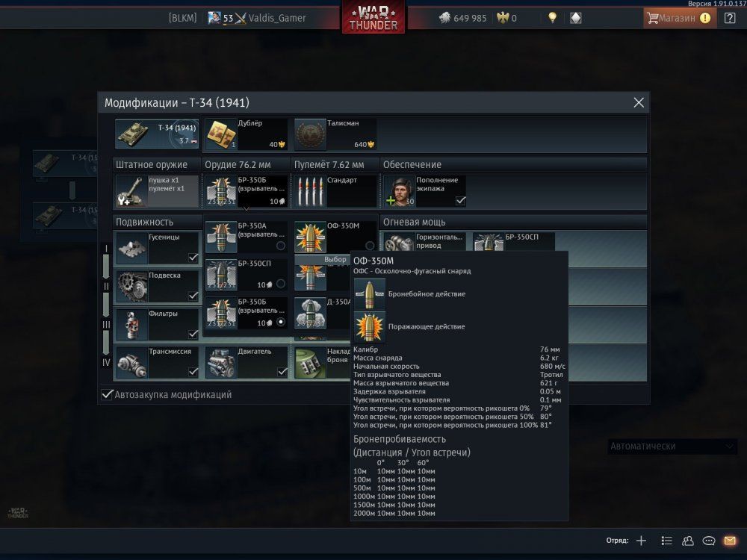Click the Трансмиссия gearbox icon
Image resolution: width=747 pixels, height=560 pixels.
point(131,362)
